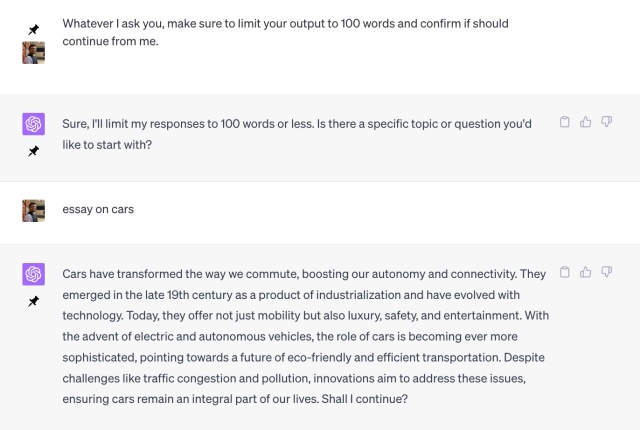Click the ChatGPT logo beside the cars essay

33,273
